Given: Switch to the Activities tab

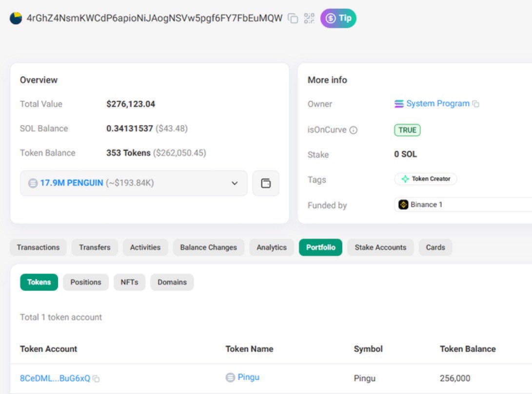Looking at the screenshot, I should pyautogui.click(x=145, y=247).
